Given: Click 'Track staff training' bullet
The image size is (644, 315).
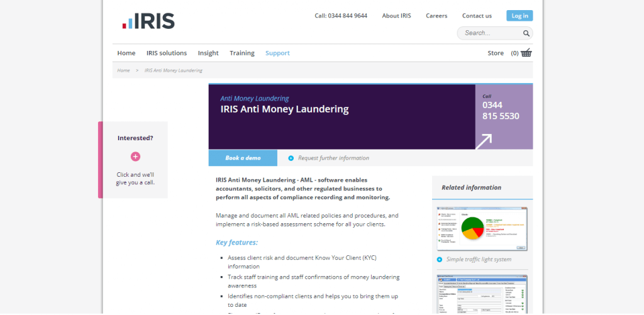Looking at the screenshot, I should [313, 281].
